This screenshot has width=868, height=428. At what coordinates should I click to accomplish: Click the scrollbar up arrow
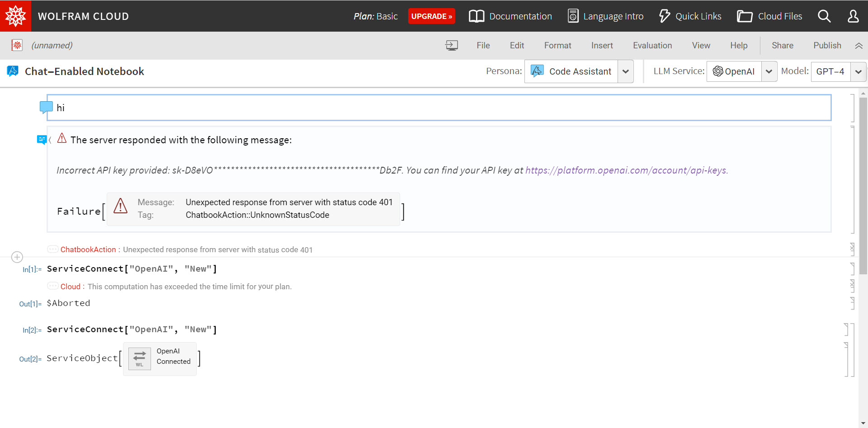pos(863,94)
